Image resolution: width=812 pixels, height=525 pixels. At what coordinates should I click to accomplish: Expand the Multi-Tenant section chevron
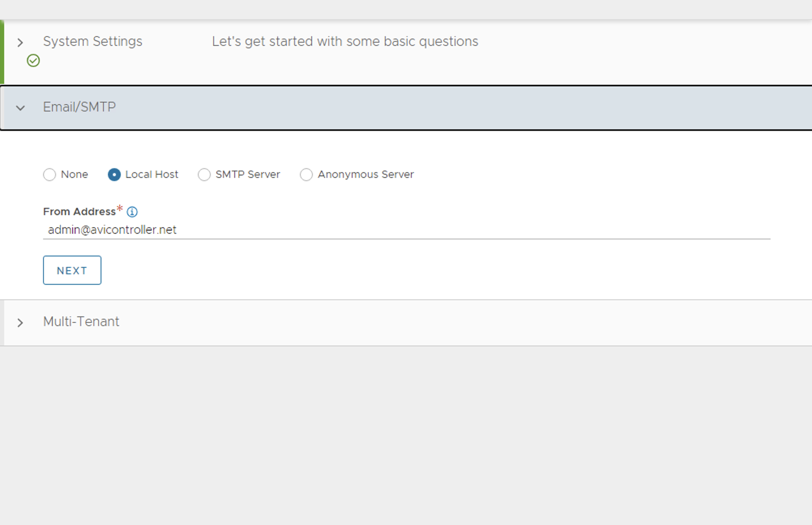click(20, 322)
